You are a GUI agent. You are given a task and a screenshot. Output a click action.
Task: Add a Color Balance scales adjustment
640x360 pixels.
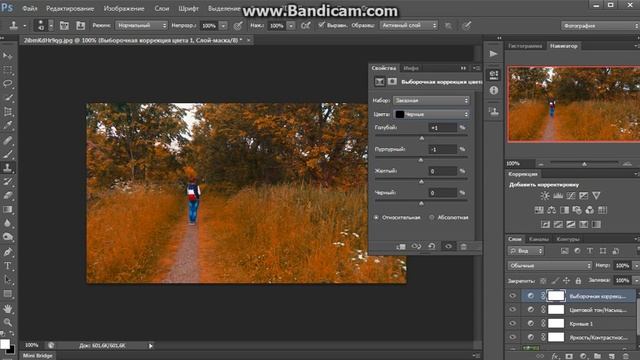coord(551,210)
